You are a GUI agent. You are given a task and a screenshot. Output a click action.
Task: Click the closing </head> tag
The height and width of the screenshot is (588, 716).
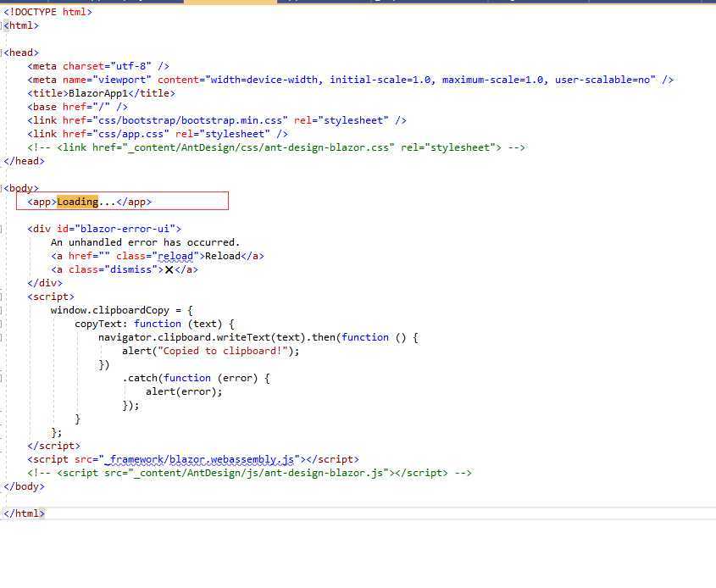(x=24, y=161)
